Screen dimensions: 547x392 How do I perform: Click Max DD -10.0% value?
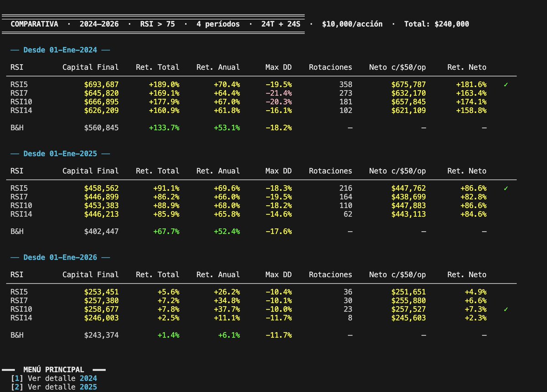coord(279,309)
